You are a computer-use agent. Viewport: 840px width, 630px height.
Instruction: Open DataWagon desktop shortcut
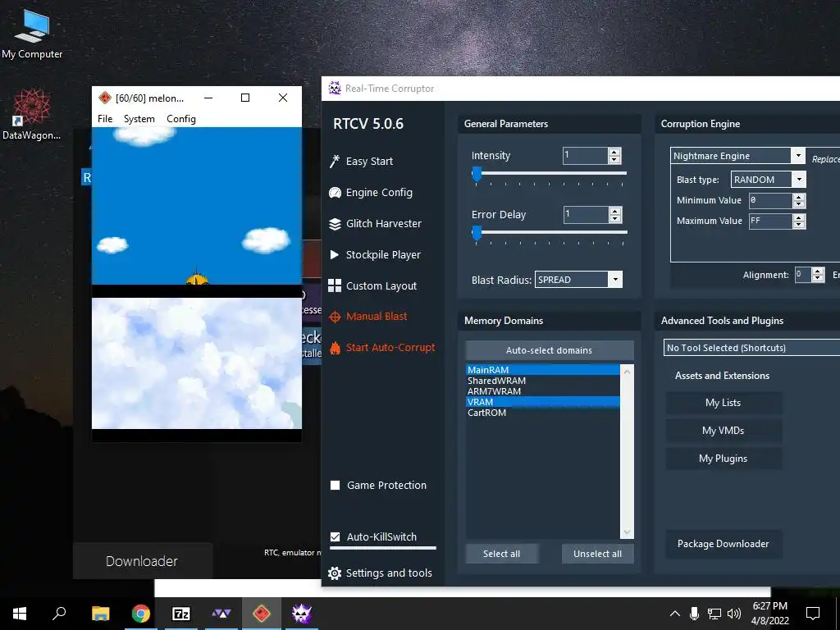[32, 115]
